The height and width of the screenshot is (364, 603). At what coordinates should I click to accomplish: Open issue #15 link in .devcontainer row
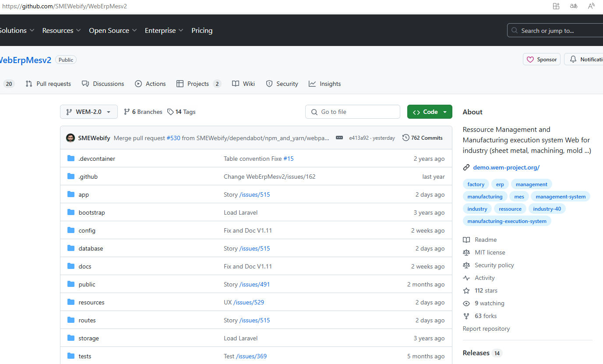(289, 159)
